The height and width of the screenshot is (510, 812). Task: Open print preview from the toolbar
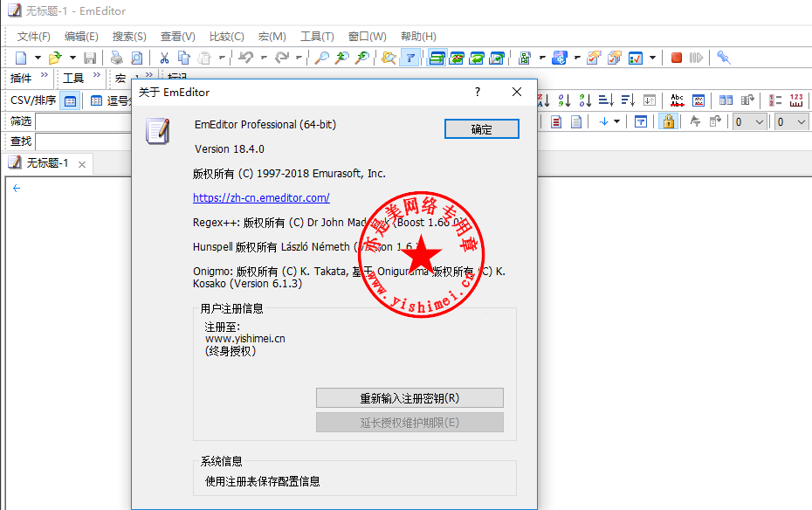click(136, 58)
